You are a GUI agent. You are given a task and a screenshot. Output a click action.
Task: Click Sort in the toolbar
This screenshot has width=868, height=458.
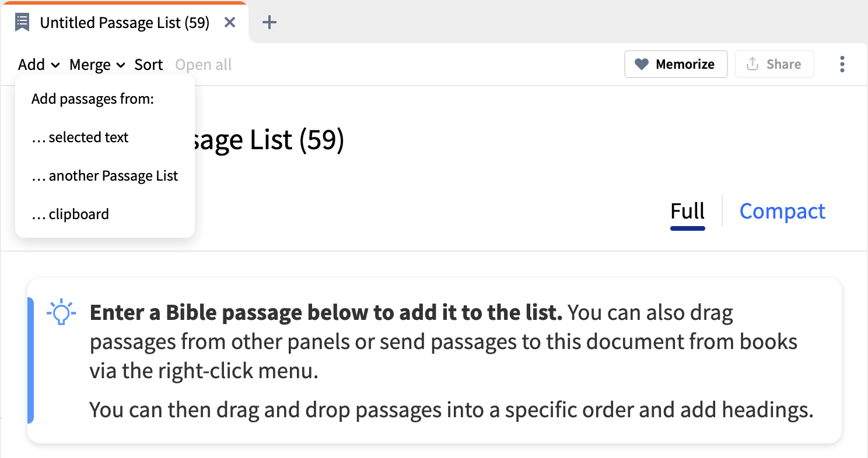coord(149,65)
